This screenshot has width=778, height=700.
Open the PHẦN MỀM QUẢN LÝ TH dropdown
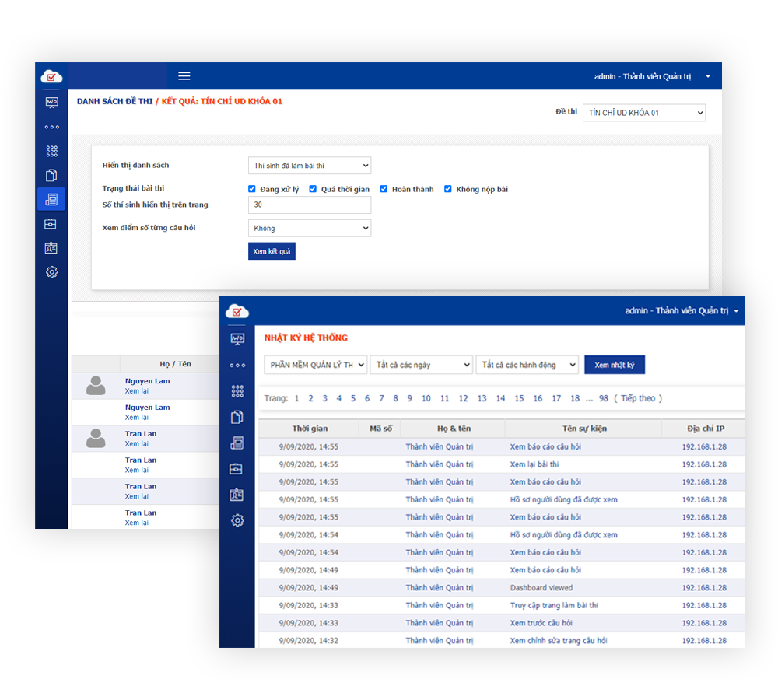316,365
